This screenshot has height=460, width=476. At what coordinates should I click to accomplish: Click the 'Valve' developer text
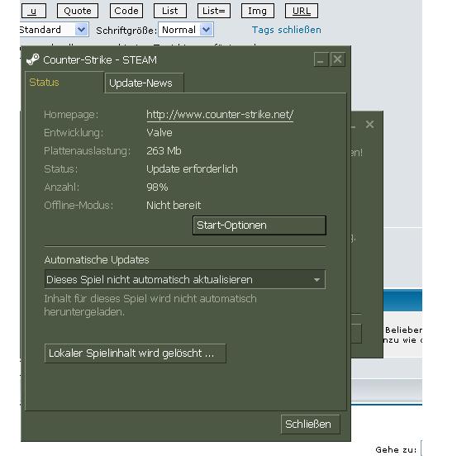pyautogui.click(x=159, y=133)
